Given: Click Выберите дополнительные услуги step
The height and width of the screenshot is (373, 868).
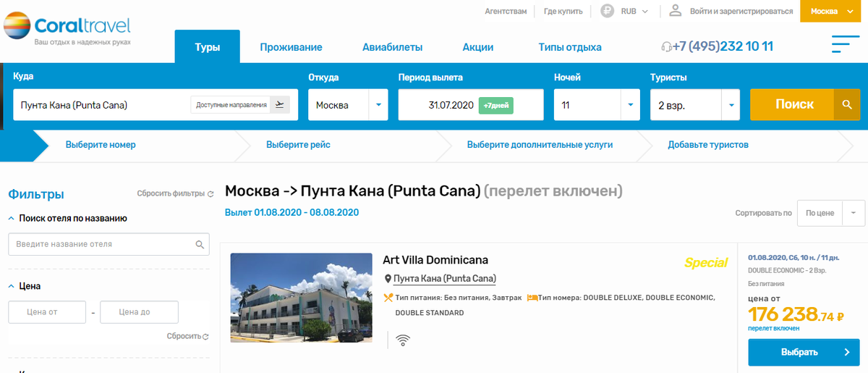Looking at the screenshot, I should (540, 145).
